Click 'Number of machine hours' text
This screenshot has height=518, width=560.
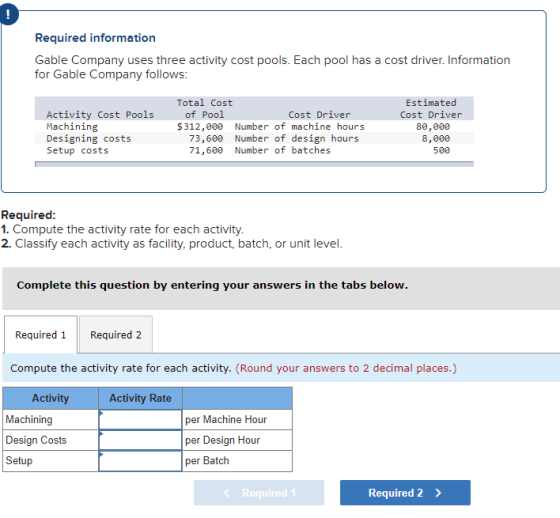[x=300, y=126]
